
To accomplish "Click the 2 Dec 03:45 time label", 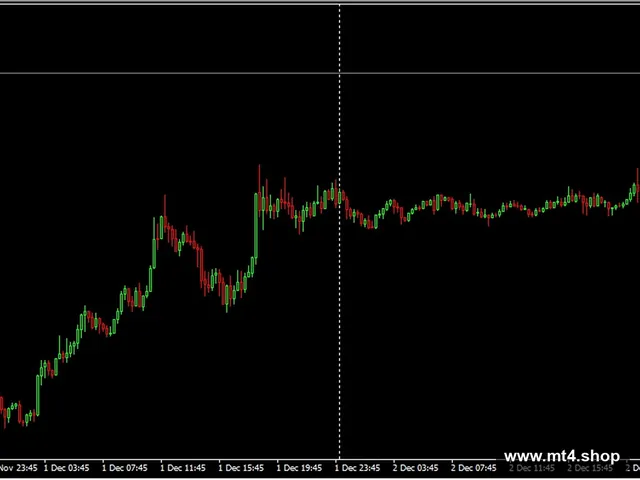I will [416, 468].
